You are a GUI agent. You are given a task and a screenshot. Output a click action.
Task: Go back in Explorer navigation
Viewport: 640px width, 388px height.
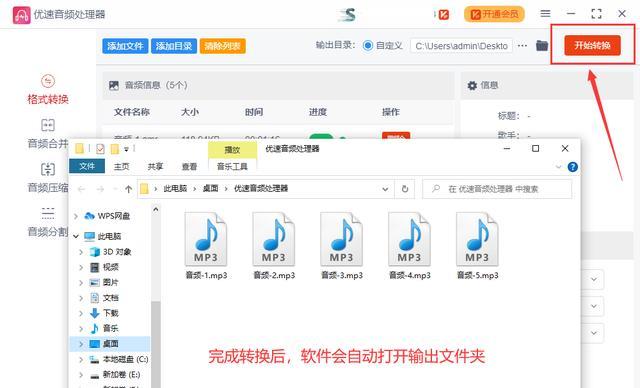tap(81, 189)
